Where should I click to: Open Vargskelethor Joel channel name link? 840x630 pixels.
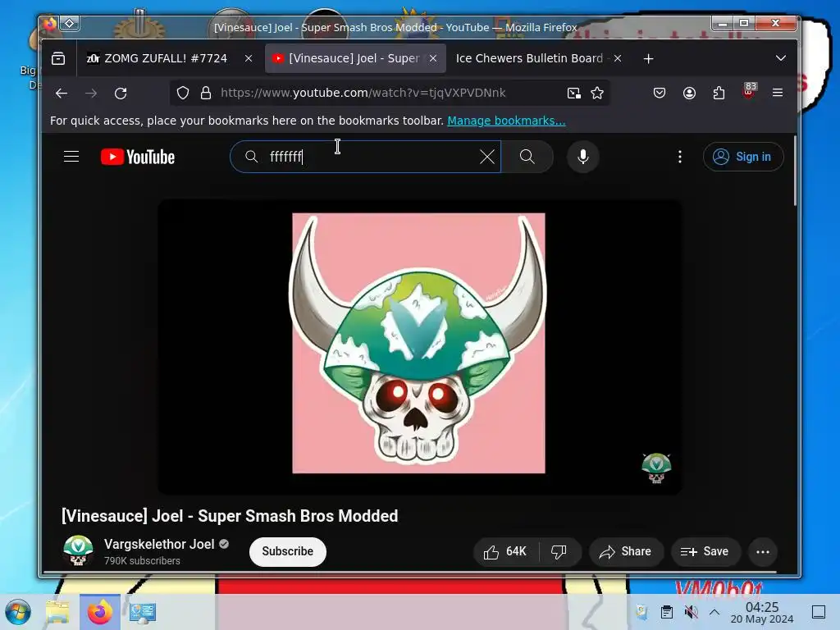[159, 545]
